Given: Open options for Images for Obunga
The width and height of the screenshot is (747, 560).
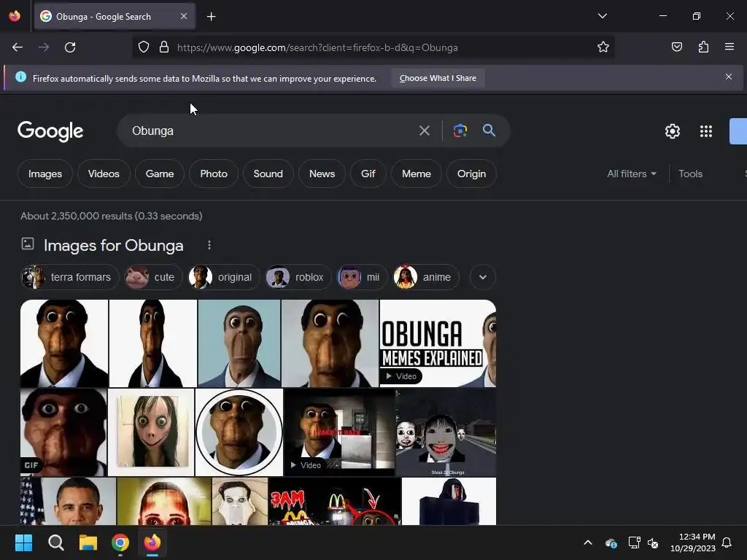Looking at the screenshot, I should pyautogui.click(x=209, y=245).
